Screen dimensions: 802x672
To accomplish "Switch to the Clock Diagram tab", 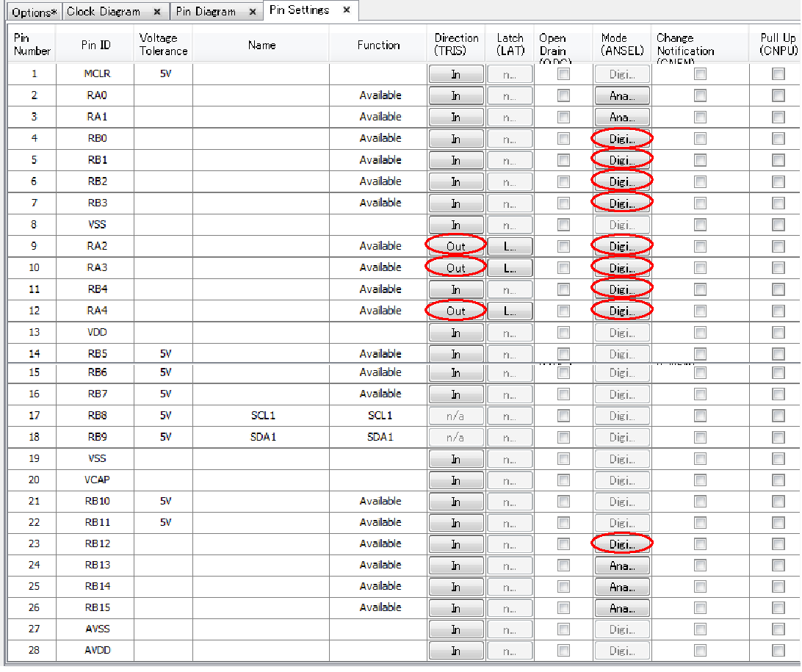I will click(104, 12).
